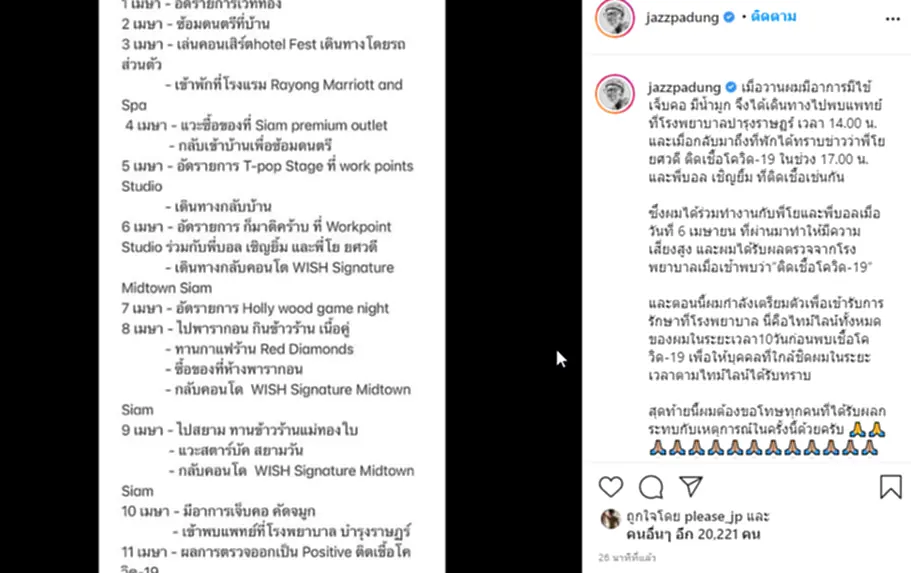Click jazzpadung username in header
911x573 pixels.
click(682, 17)
